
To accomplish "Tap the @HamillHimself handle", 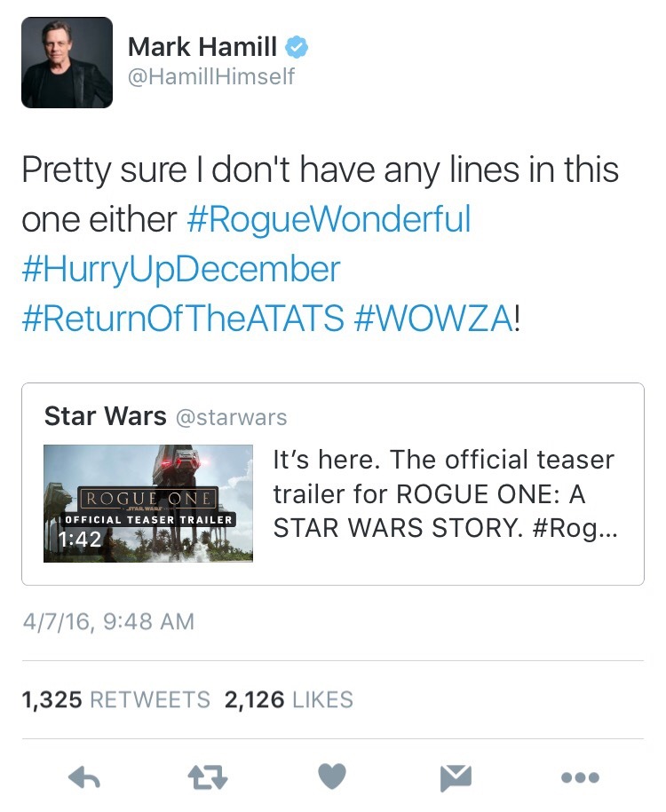I will tap(211, 77).
